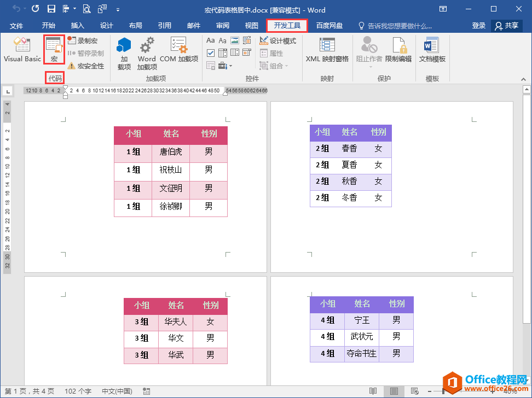Open the 加载项 add-ins store
532x398 pixels.
pos(124,54)
